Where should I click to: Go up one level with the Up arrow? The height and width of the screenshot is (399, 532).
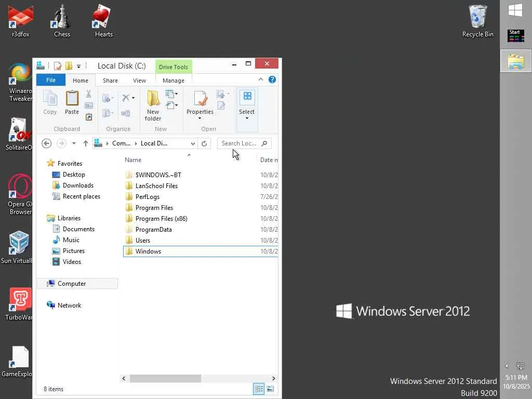click(x=86, y=143)
